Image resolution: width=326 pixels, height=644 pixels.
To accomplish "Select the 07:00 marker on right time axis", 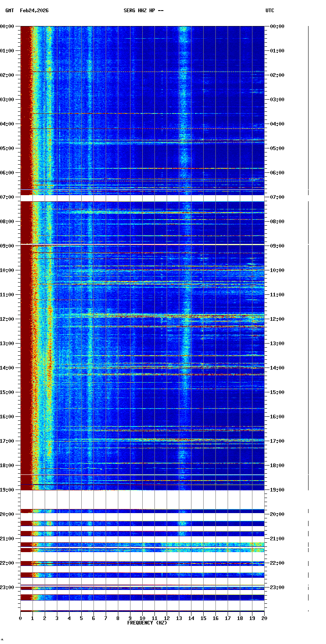I will pyautogui.click(x=277, y=197).
